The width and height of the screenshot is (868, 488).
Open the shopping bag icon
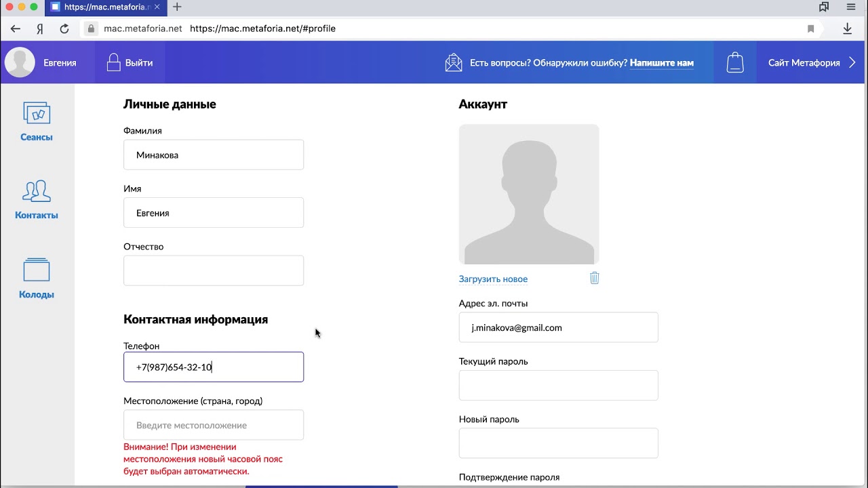coord(735,62)
